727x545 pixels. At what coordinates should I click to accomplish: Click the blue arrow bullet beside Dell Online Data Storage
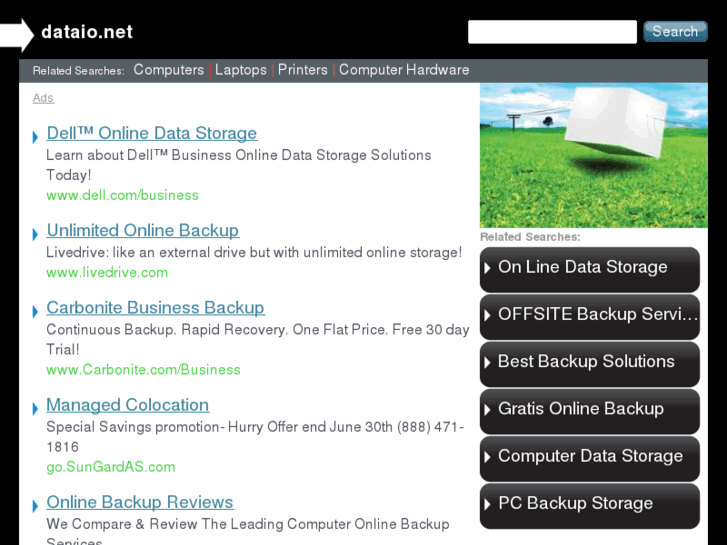click(35, 137)
